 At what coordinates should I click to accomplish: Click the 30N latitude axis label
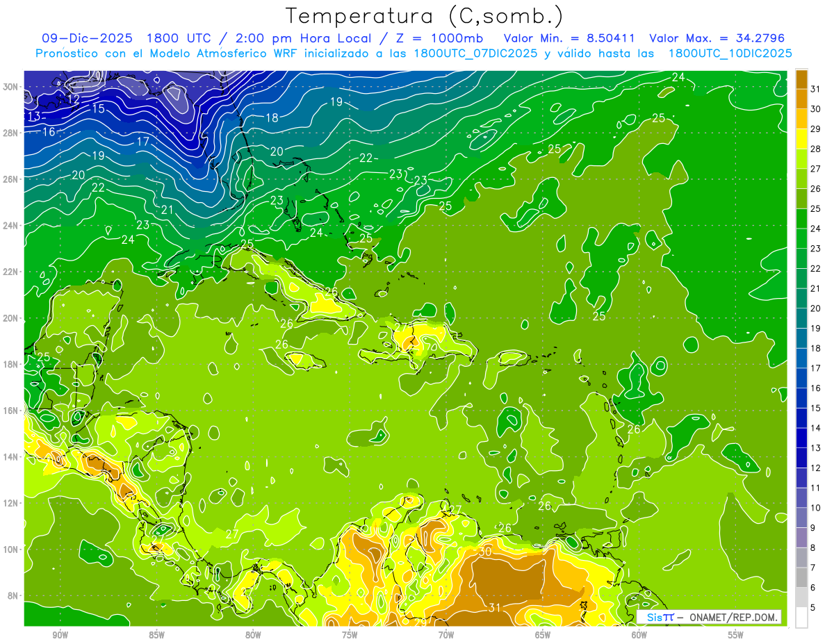coord(12,87)
